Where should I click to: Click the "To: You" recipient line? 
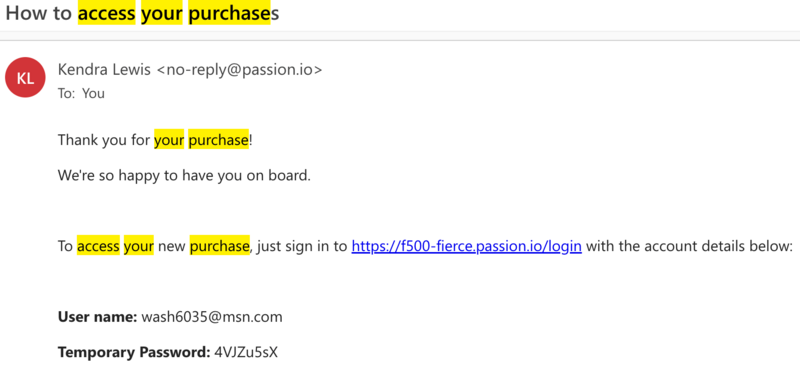[81, 93]
